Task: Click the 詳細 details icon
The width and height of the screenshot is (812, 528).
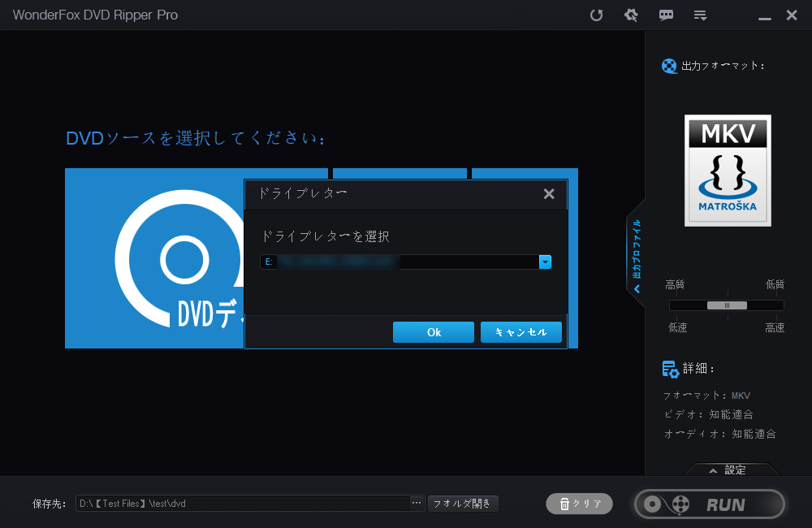Action: click(670, 369)
